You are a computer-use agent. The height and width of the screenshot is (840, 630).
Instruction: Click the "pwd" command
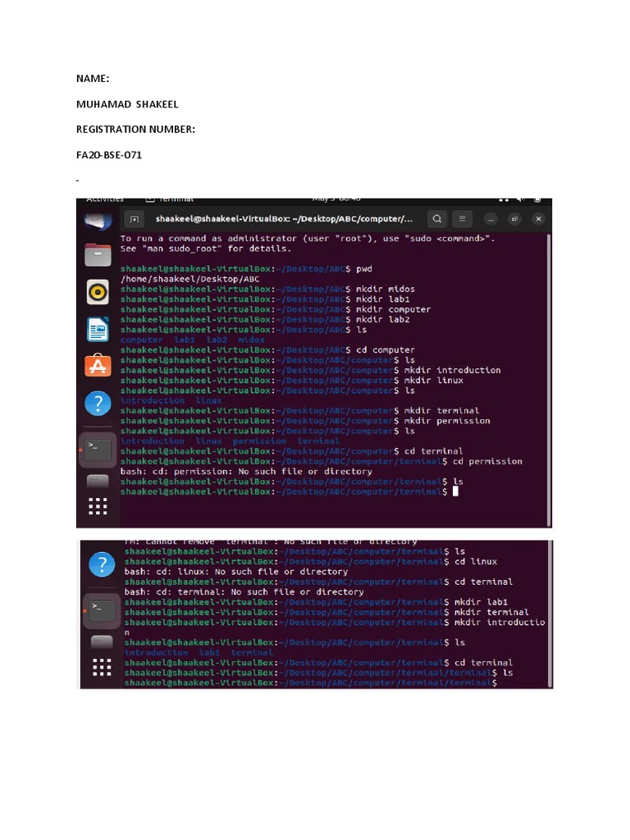364,269
